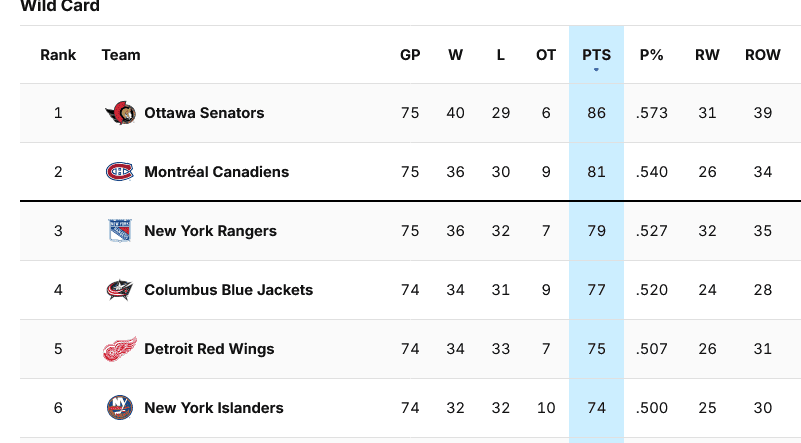Image resolution: width=801 pixels, height=443 pixels.
Task: Click the Detroit Red Wings logo
Action: [120, 349]
